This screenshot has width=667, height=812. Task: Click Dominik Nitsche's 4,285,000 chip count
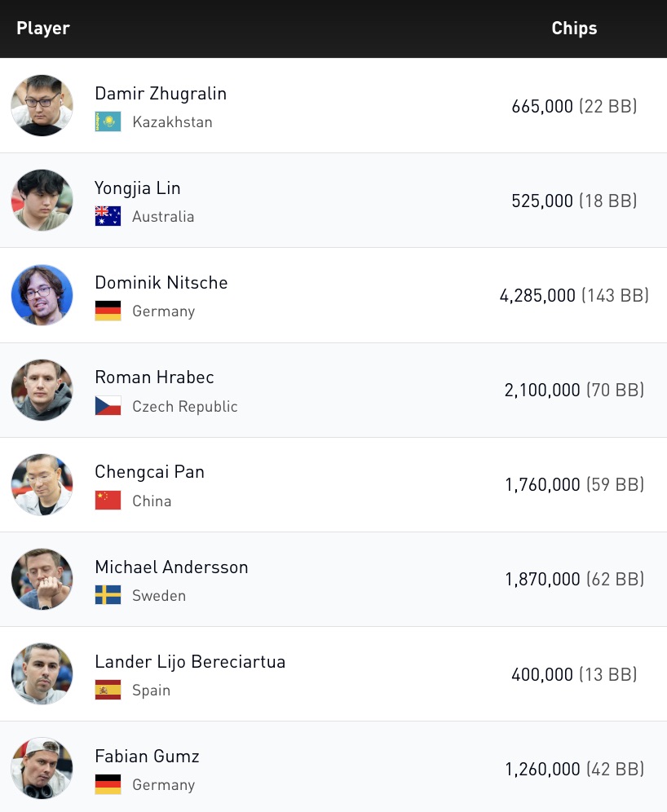[537, 296]
